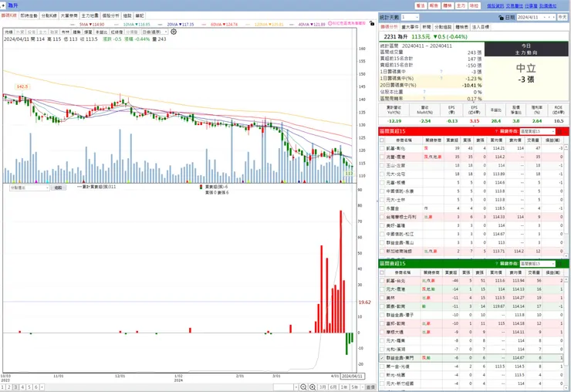Tick checkbox for 摩根大通 row

point(382,333)
